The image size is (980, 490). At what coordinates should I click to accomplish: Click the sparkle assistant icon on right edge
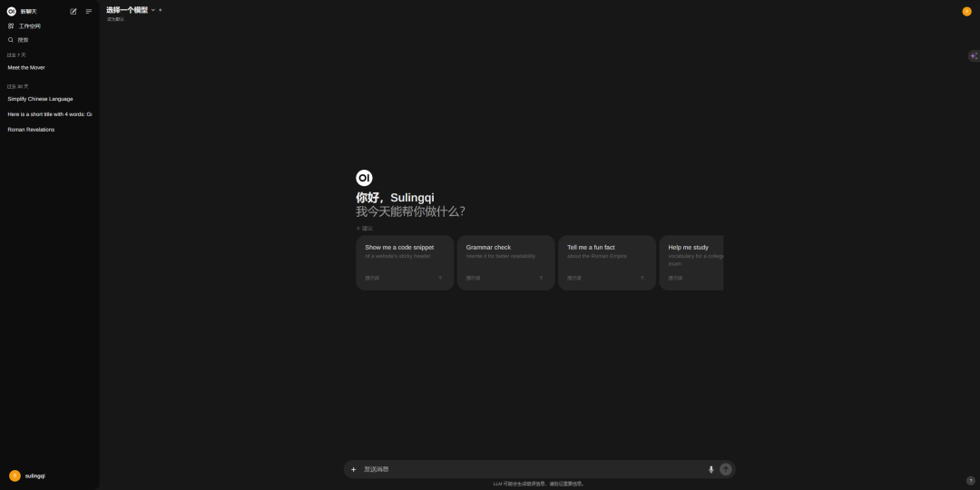pos(974,56)
